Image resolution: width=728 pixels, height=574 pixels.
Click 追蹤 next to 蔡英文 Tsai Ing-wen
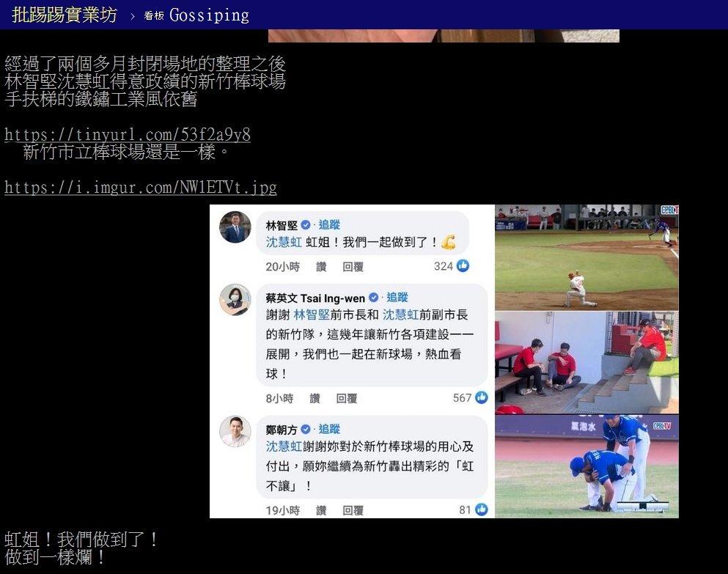(397, 297)
